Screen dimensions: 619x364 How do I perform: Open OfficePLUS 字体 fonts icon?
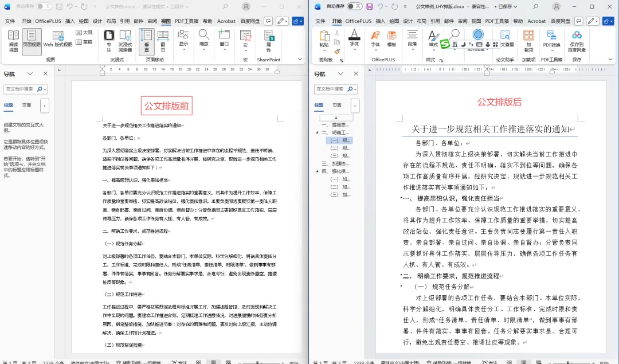(375, 40)
